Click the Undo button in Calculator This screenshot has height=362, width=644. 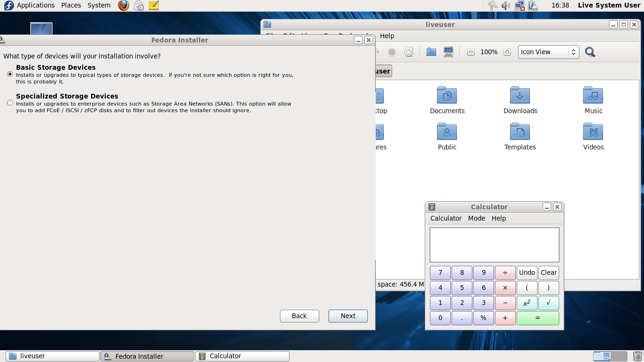click(527, 272)
